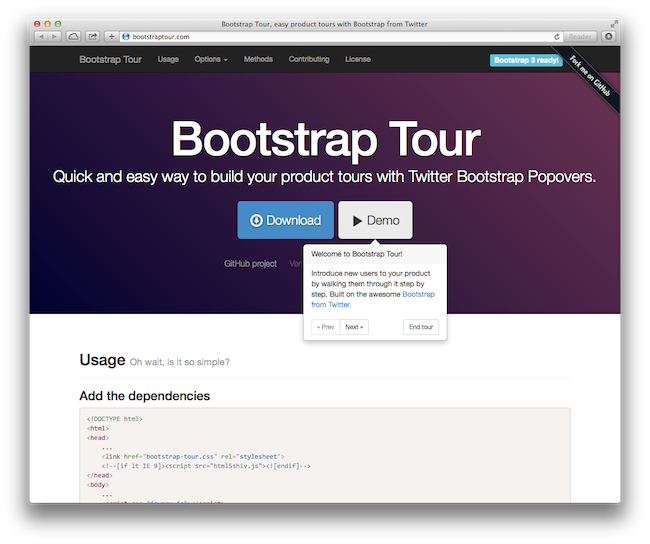
Task: Open the Methods nav item
Action: [x=258, y=59]
